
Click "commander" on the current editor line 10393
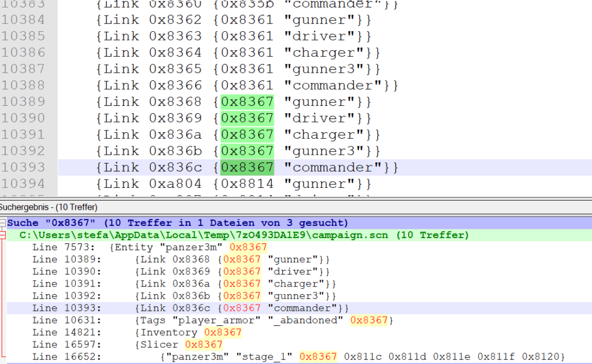(x=333, y=168)
